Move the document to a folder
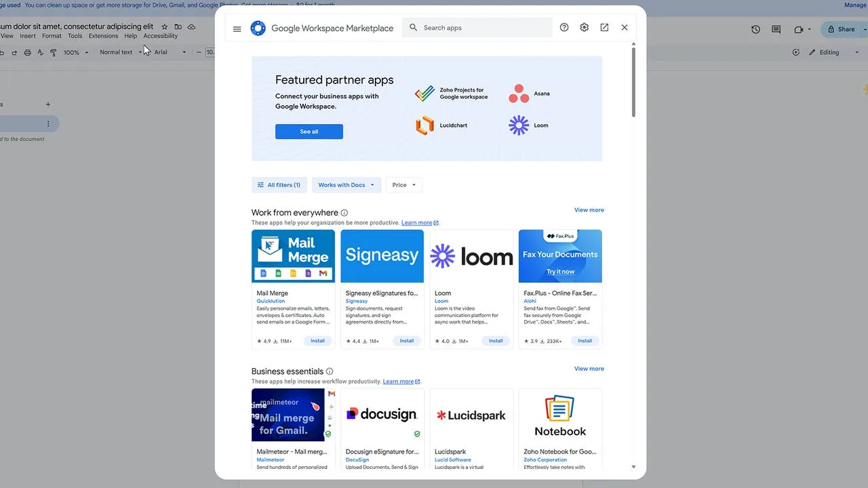This screenshot has height=488, width=868. [x=178, y=27]
